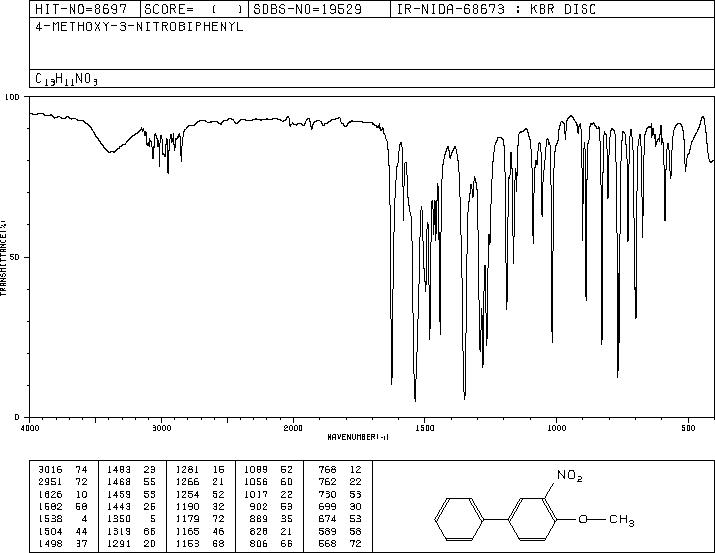
Task: Click the 902 peak table entry
Action: point(271,506)
